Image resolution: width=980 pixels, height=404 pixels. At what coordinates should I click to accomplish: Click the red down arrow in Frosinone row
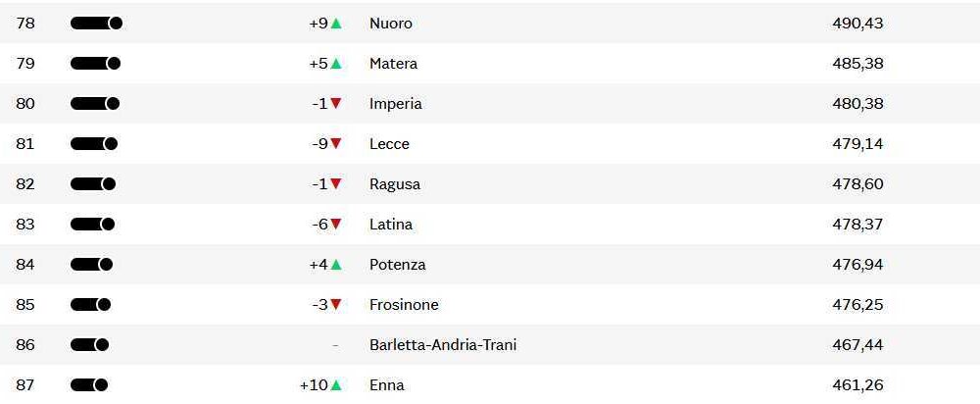[336, 305]
